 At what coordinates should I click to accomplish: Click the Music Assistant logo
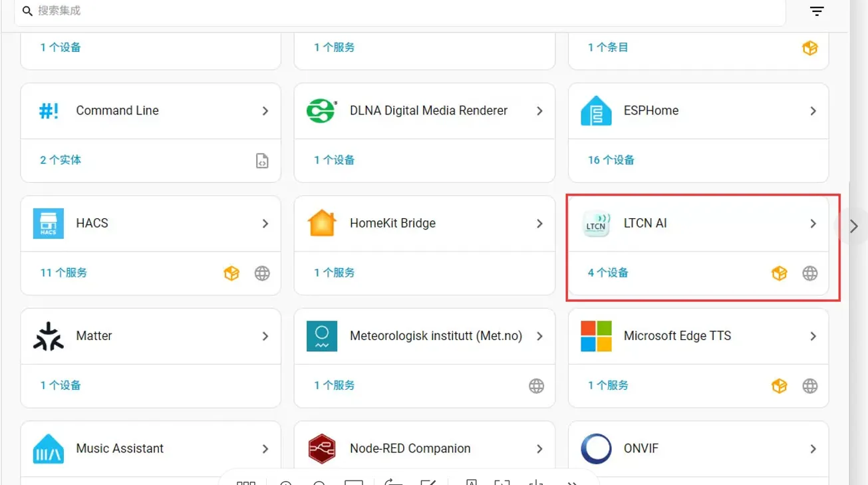49,449
